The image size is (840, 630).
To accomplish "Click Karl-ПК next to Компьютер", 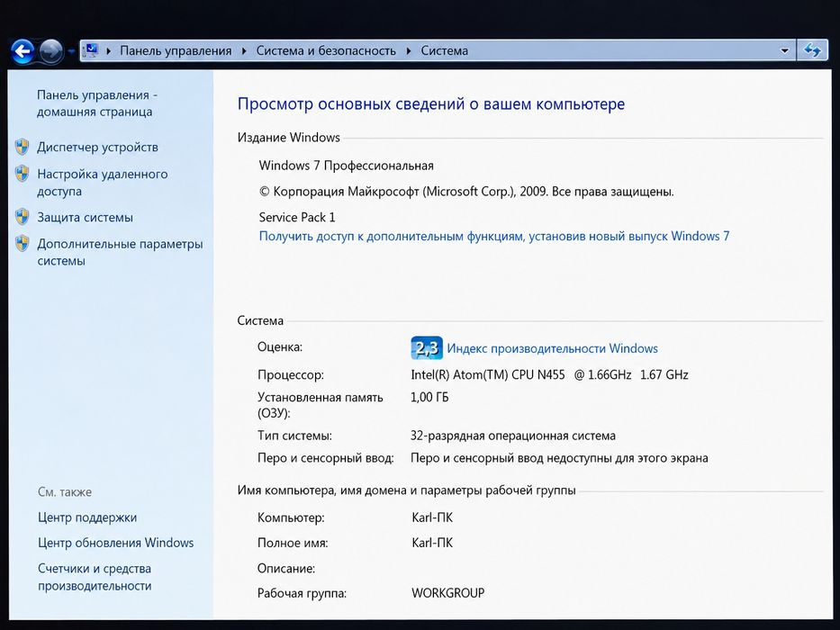I will (432, 517).
